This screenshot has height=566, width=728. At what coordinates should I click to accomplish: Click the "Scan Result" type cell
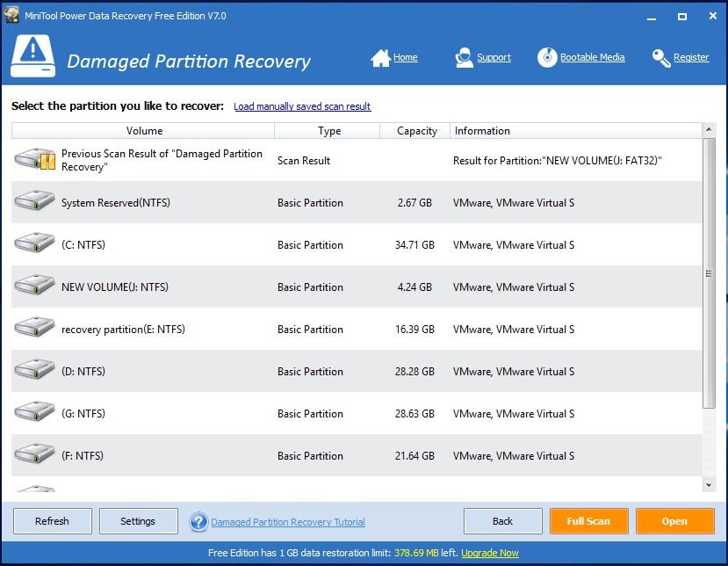(x=304, y=161)
